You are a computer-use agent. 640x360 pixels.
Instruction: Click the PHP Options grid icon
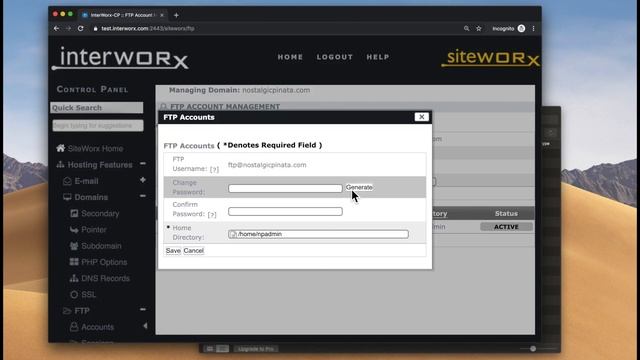click(74, 262)
